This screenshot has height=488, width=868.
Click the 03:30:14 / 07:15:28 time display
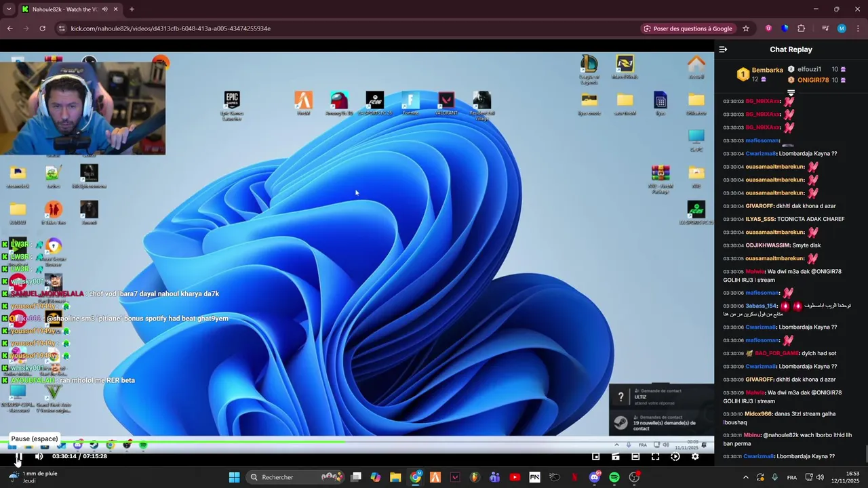point(79,456)
